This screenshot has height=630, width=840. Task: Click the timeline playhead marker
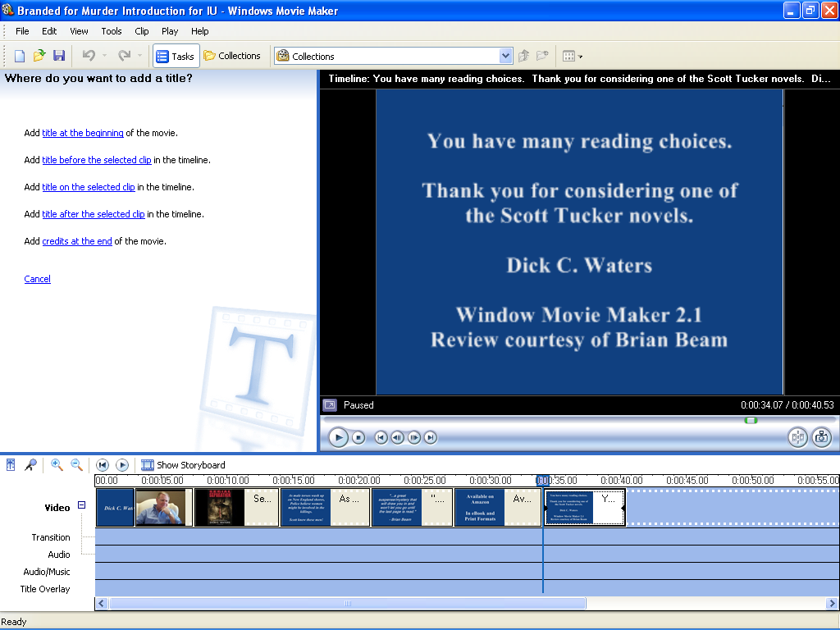tap(543, 481)
